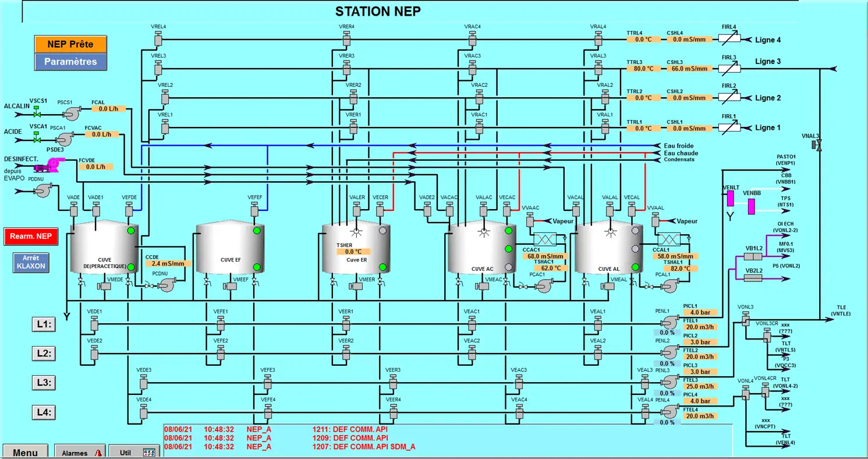Screen dimensions: 868x459
Task: Select the green VSCA1 acide valve
Action: click(x=37, y=139)
